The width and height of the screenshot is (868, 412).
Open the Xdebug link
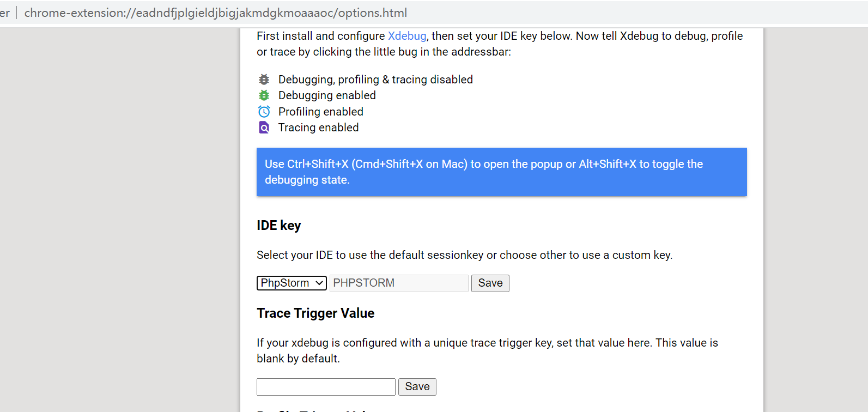point(406,36)
